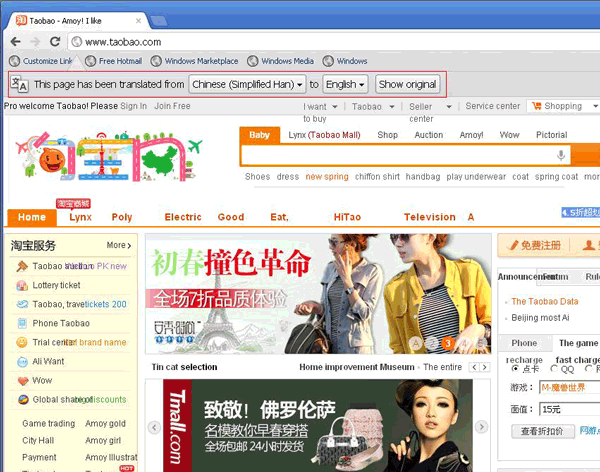Viewport: 600px width, 472px height.
Task: Select slide 3 indicator on main banner
Action: [x=447, y=343]
